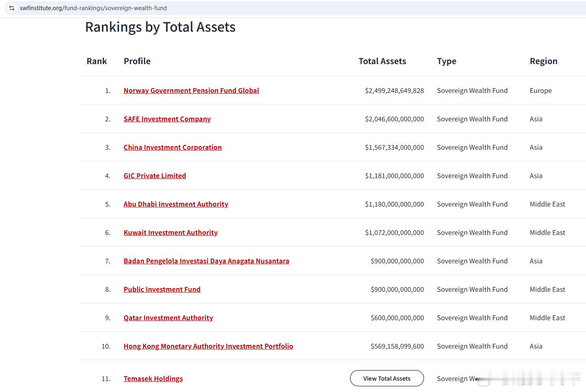The image size is (586, 392).
Task: Open Badan Pengelola Investasi Daya Anagata Nusantara link
Action: (206, 261)
